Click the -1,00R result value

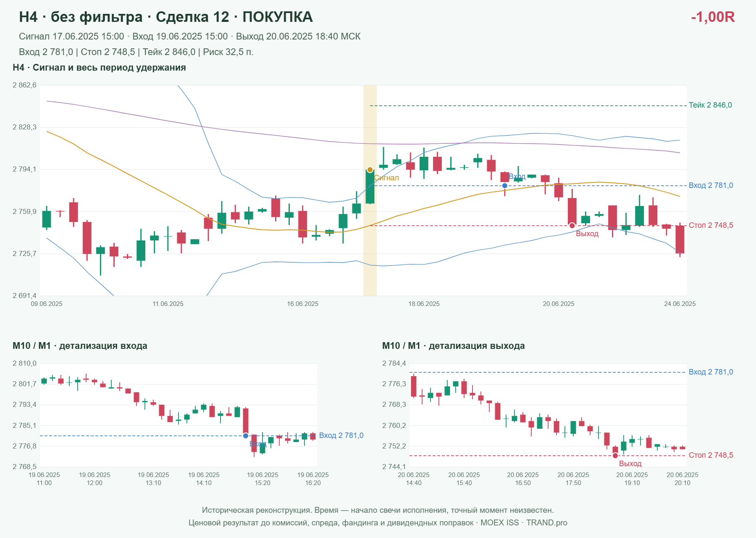pyautogui.click(x=713, y=17)
